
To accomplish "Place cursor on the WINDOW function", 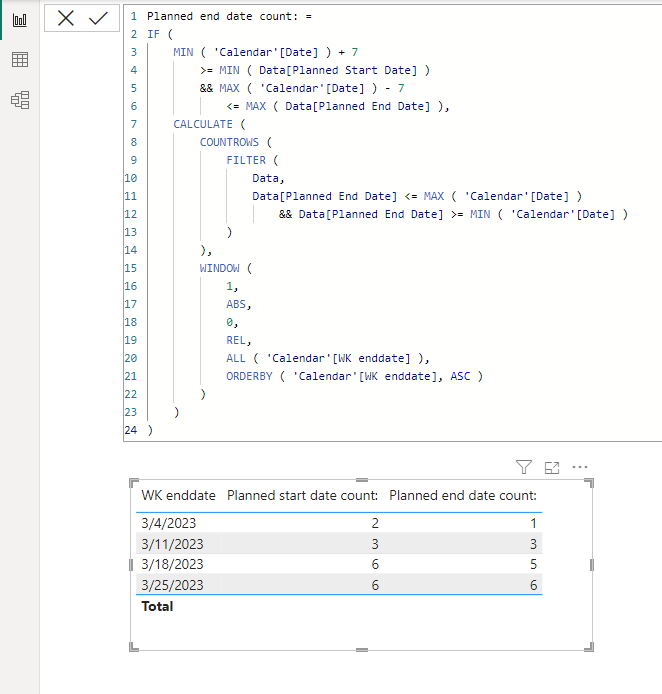I will 219,268.
